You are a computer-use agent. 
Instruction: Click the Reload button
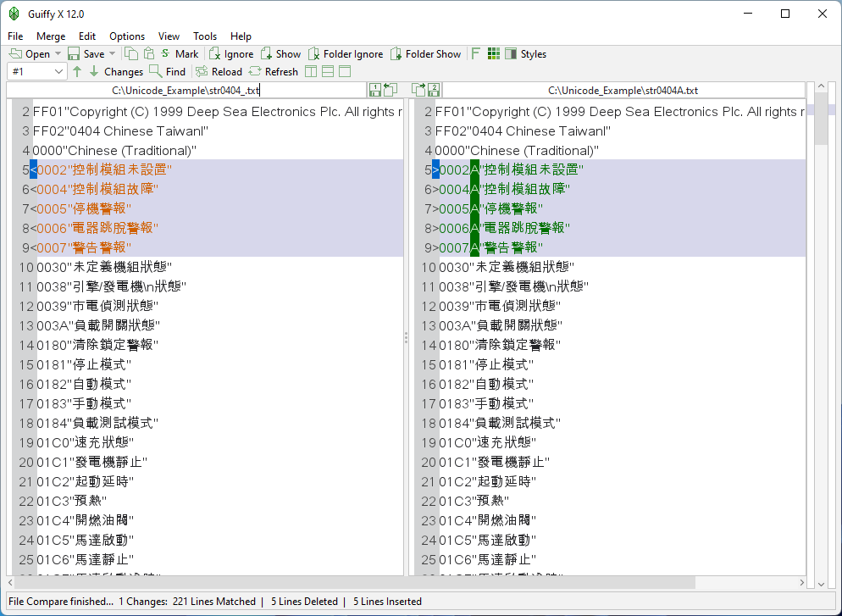[x=219, y=72]
